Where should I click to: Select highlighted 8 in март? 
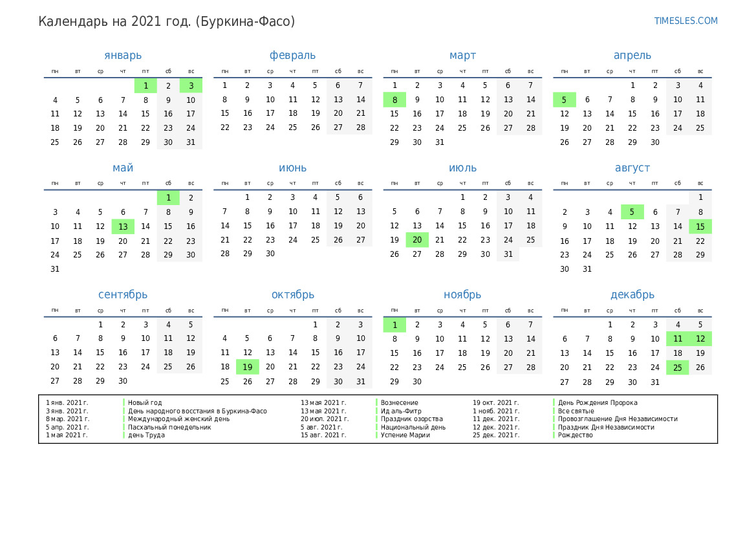coord(394,100)
